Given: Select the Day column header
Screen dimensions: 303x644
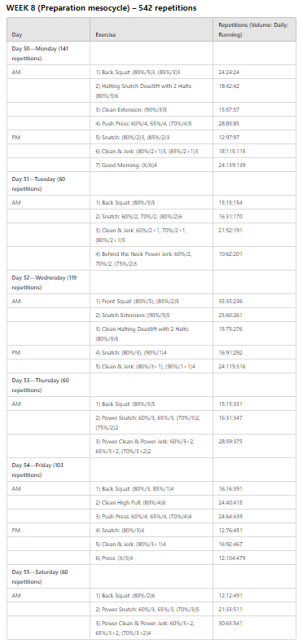Looking at the screenshot, I should coord(48,29).
